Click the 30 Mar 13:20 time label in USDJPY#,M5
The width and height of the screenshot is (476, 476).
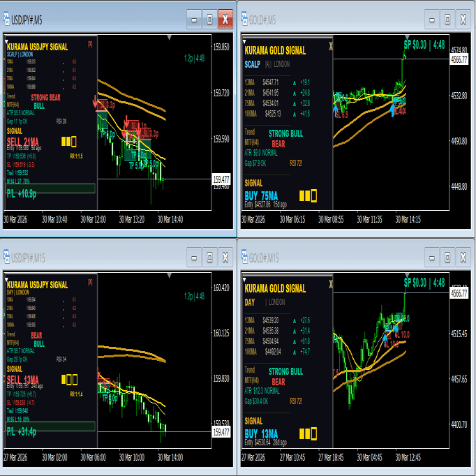coord(132,219)
